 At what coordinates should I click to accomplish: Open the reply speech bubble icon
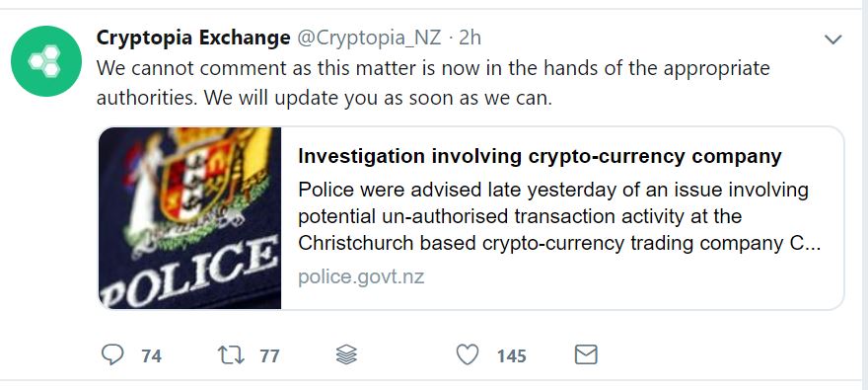pos(112,354)
